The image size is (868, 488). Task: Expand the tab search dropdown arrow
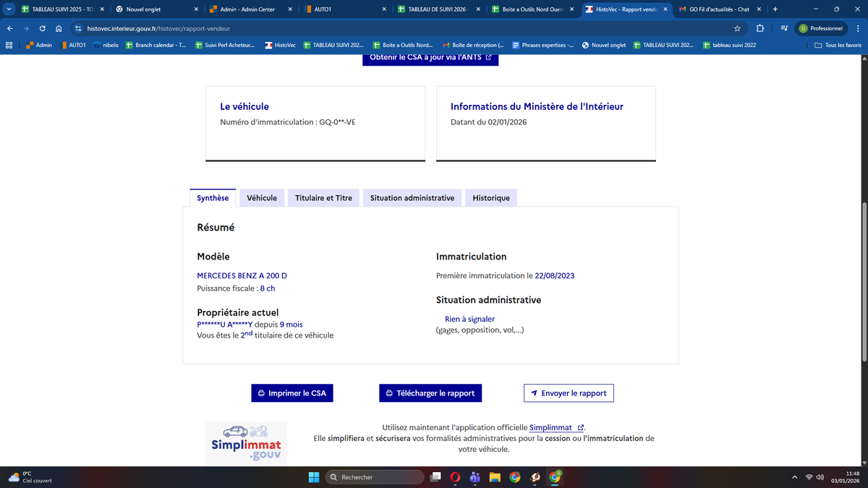pos(9,9)
